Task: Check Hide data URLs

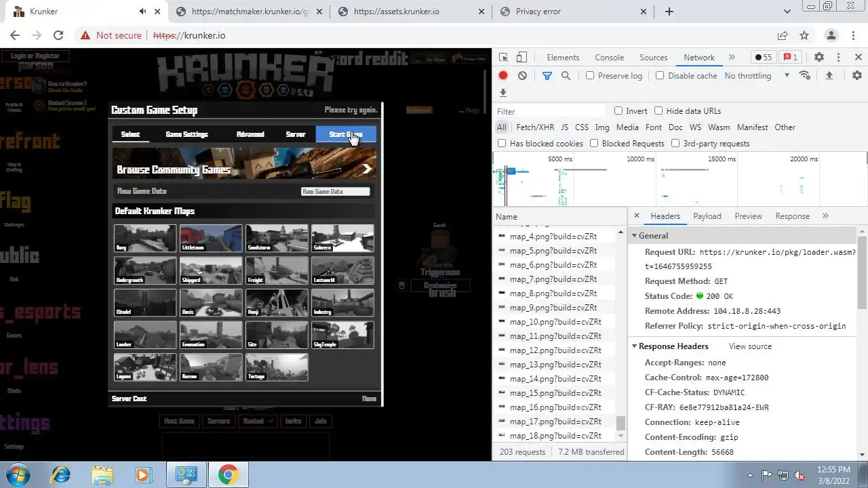Action: (658, 110)
